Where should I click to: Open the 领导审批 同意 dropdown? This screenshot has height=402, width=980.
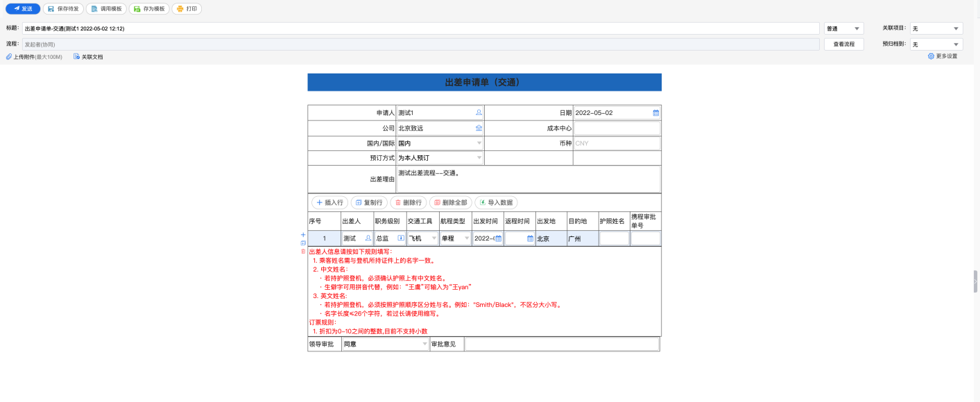pos(386,344)
